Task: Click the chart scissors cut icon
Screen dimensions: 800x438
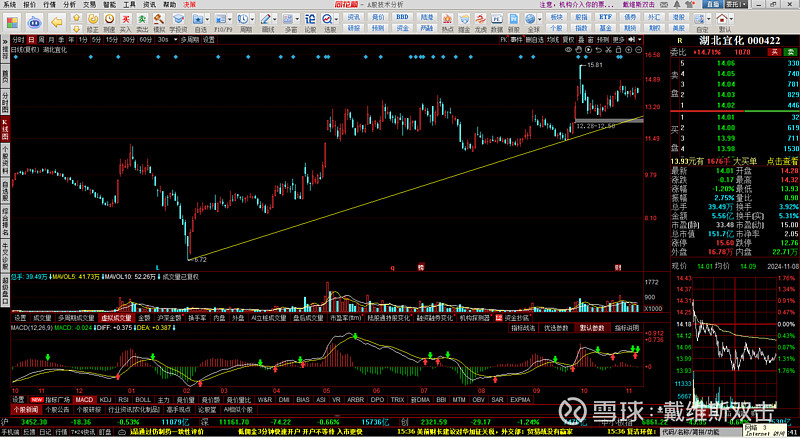Action: 608,50
